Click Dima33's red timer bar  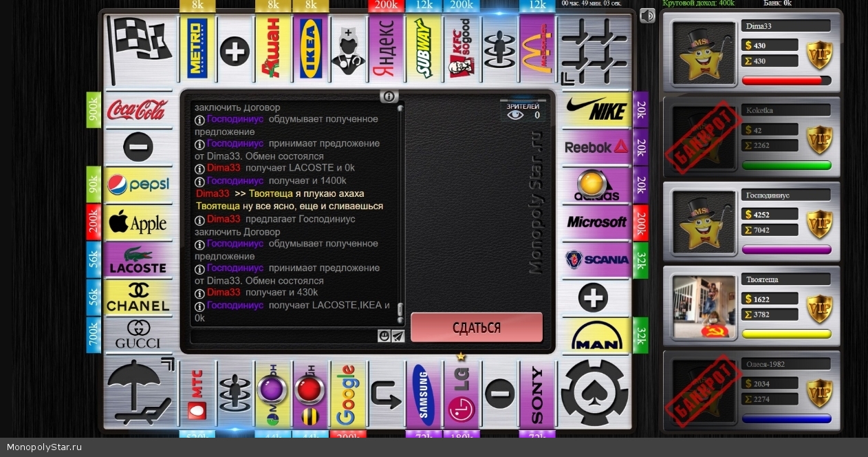786,81
